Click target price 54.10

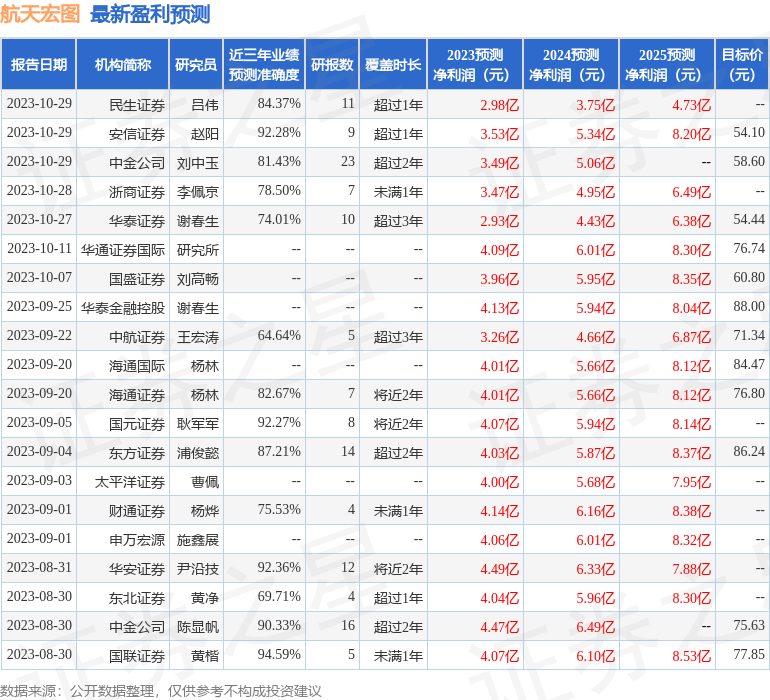tap(749, 133)
